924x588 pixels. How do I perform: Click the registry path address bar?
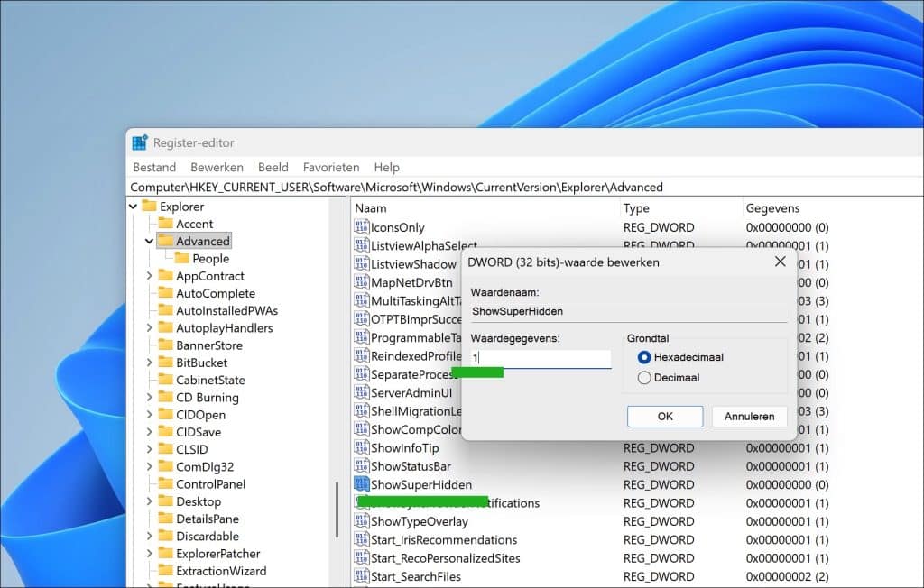(524, 188)
